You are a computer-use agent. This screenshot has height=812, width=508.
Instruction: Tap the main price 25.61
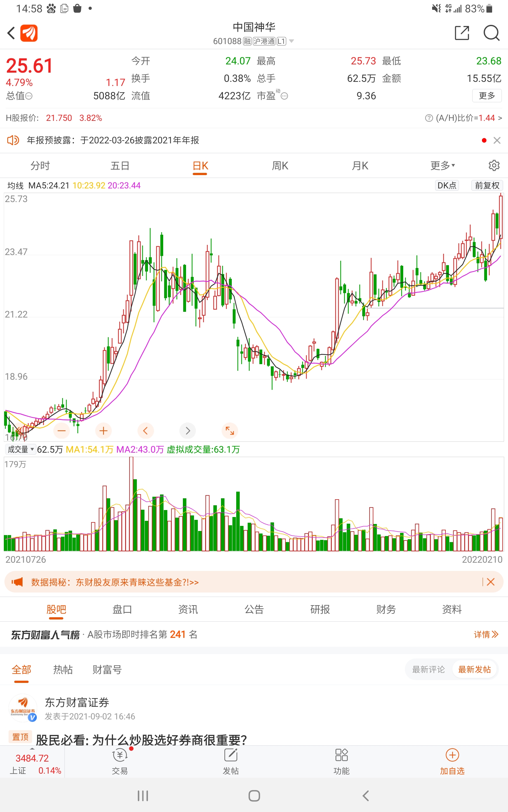[x=30, y=65]
